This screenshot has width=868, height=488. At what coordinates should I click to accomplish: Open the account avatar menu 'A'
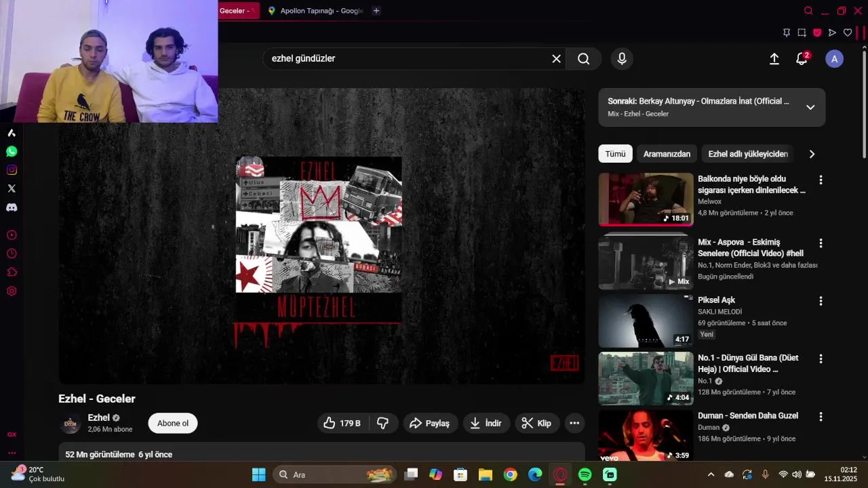834,59
